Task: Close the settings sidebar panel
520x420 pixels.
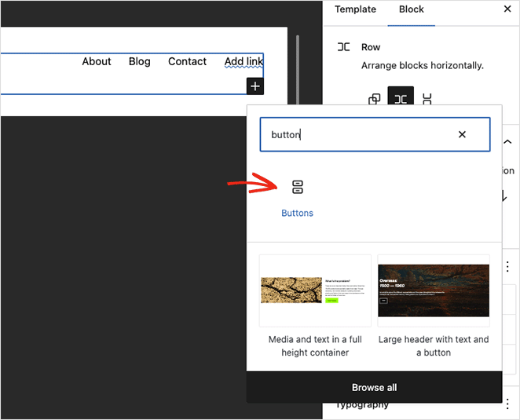Action: [x=507, y=9]
